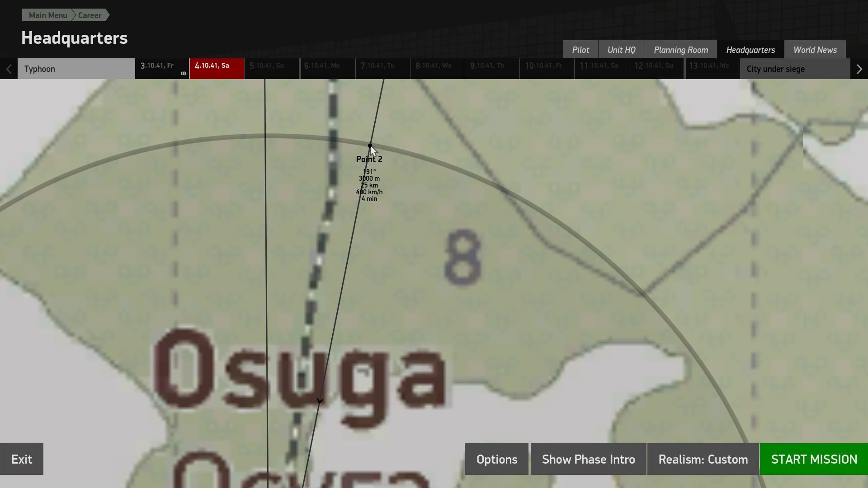The width and height of the screenshot is (868, 488).
Task: Click the Exit button
Action: click(22, 459)
